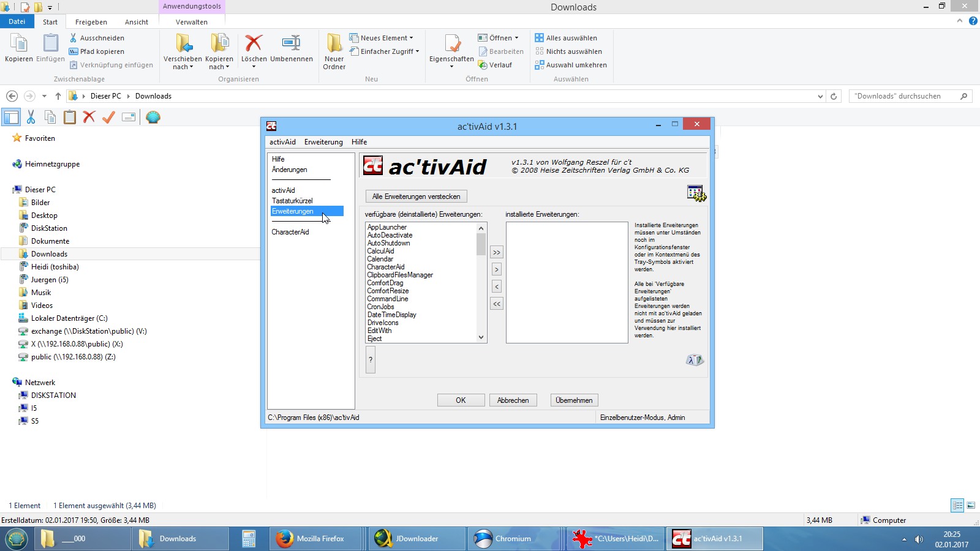The width and height of the screenshot is (980, 551).
Task: Click the lambda icon below the info text
Action: coord(695,360)
